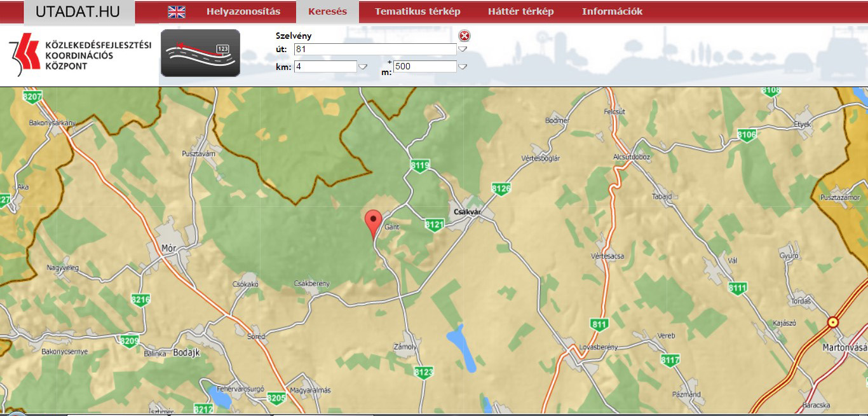Click the 8123 road shield near Zámoly
Screen dimensions: 868x416
pyautogui.click(x=423, y=371)
